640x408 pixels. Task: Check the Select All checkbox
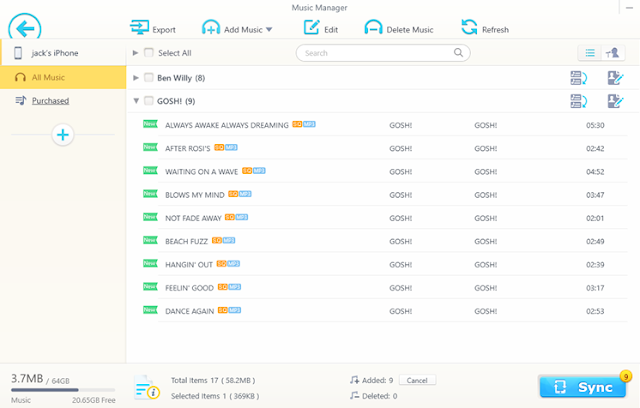149,53
